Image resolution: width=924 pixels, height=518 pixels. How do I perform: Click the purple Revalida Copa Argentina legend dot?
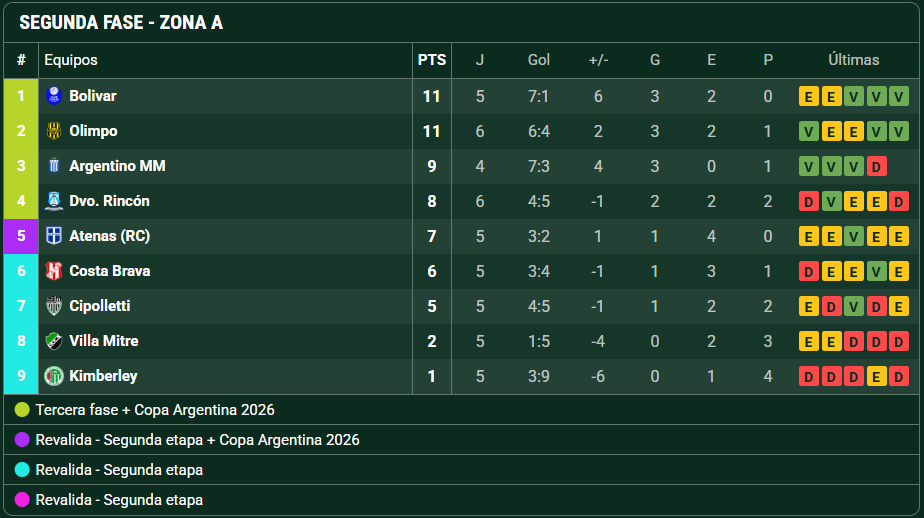pyautogui.click(x=22, y=440)
